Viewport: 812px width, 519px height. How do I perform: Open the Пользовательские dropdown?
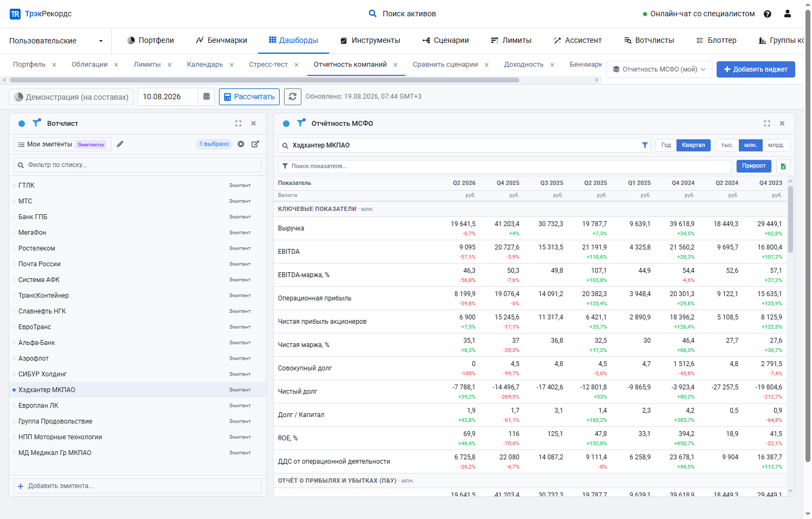tap(56, 41)
